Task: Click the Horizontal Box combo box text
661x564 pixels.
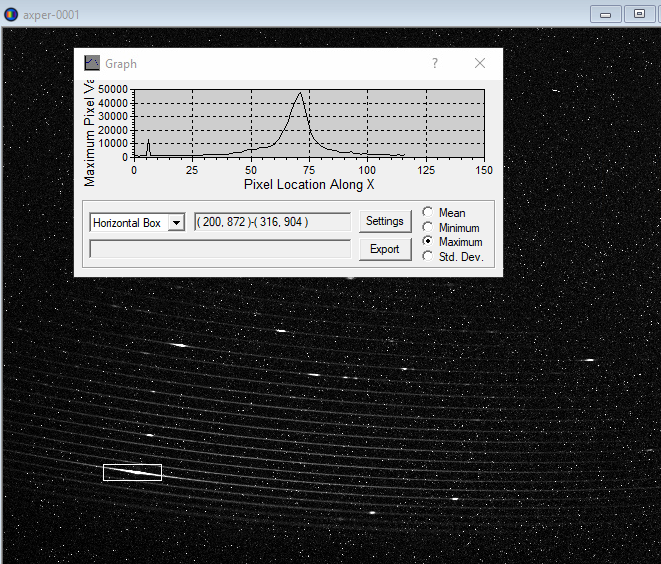Action: tap(127, 223)
